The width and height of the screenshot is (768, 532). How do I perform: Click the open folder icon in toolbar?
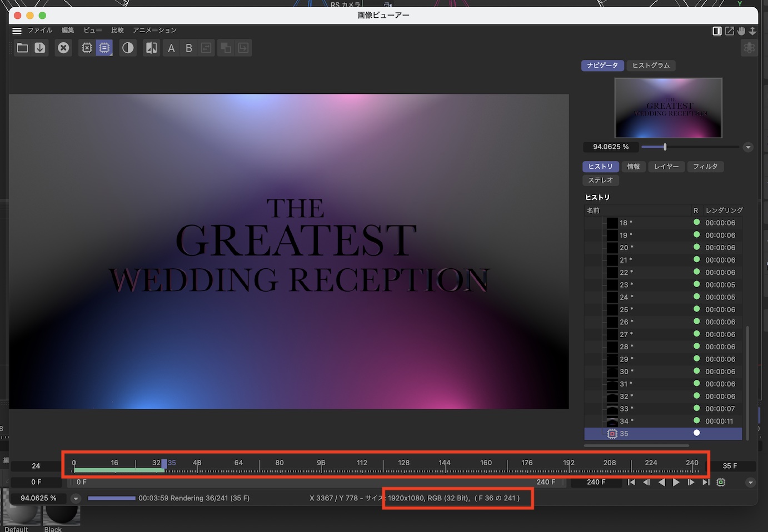22,48
